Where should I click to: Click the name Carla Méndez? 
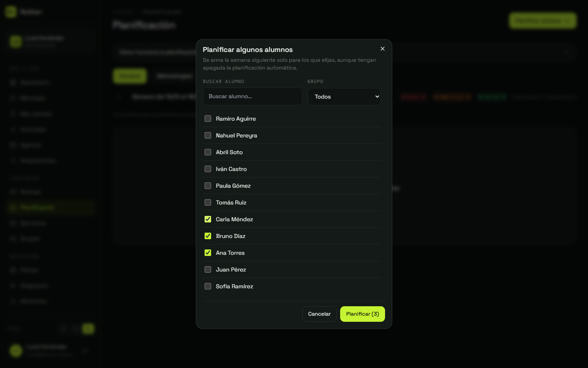pyautogui.click(x=234, y=219)
